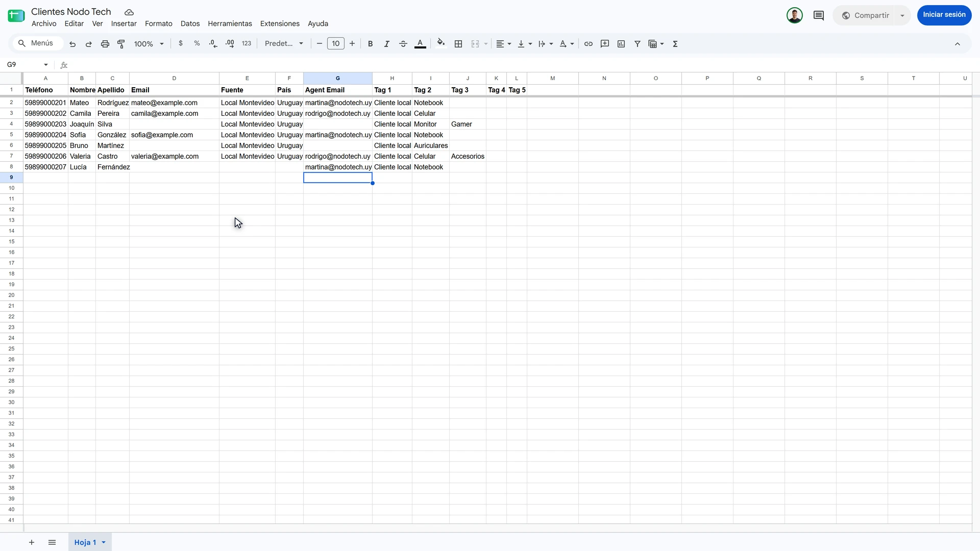Activate the Paint format tool

121,44
